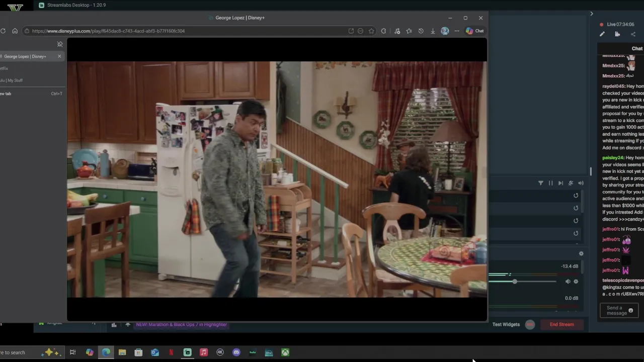Click the events volume speaker icon
Screen dimensions: 644x362
(x=581, y=183)
